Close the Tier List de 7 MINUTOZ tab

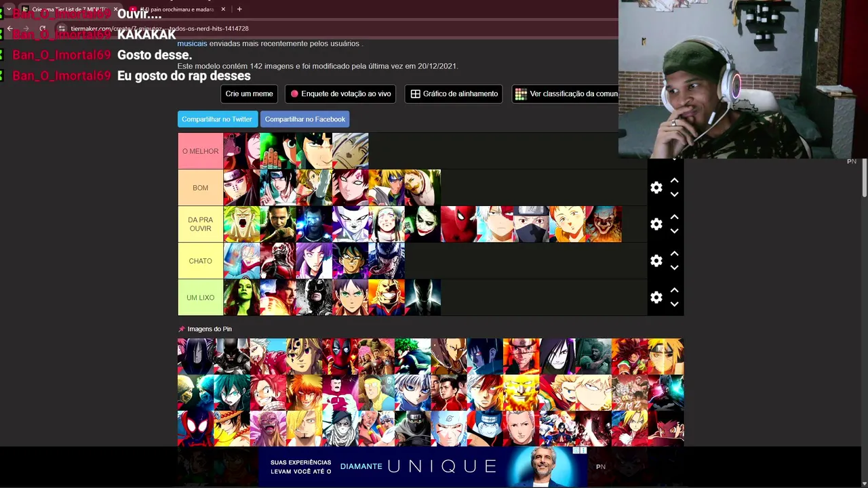point(115,9)
